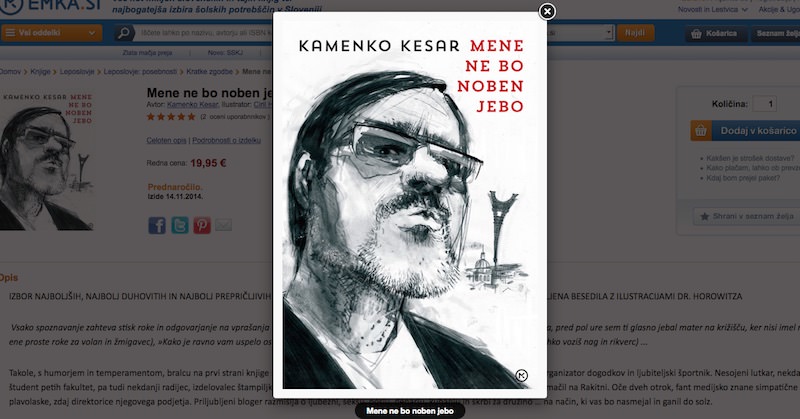
Task: Pin the book on Pinterest
Action: coord(202,225)
